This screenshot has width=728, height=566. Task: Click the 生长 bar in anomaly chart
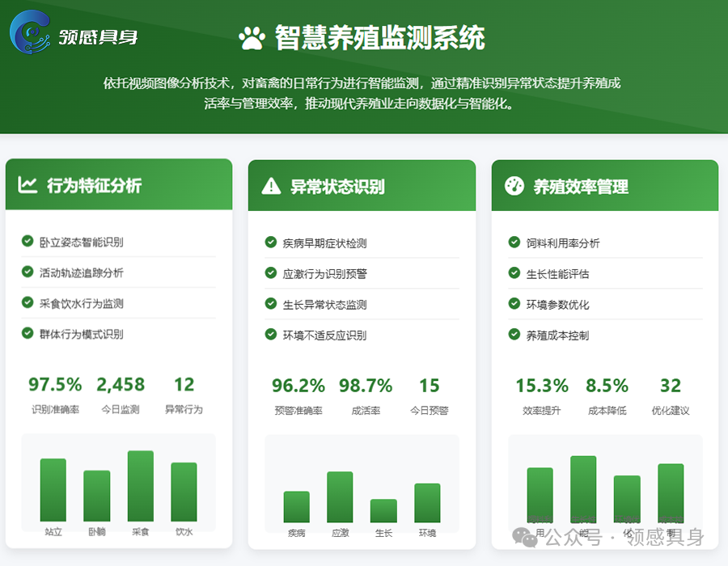coord(384,511)
